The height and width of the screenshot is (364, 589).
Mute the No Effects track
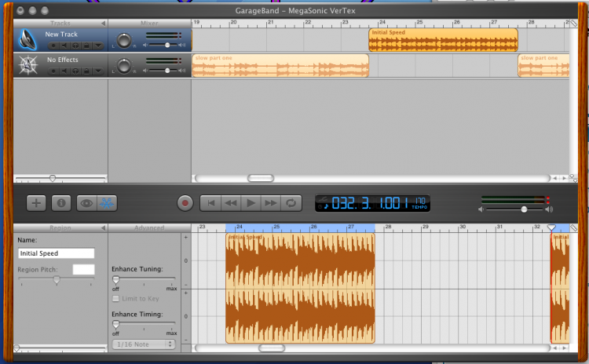pyautogui.click(x=64, y=71)
